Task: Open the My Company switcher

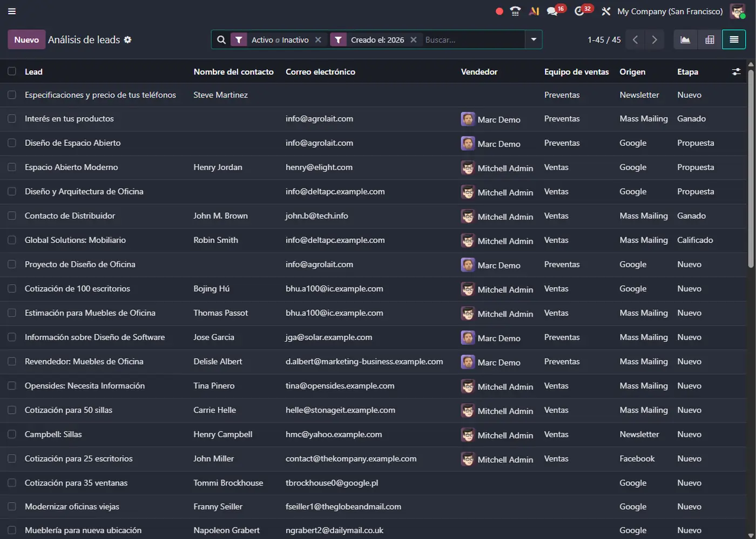Action: (670, 11)
